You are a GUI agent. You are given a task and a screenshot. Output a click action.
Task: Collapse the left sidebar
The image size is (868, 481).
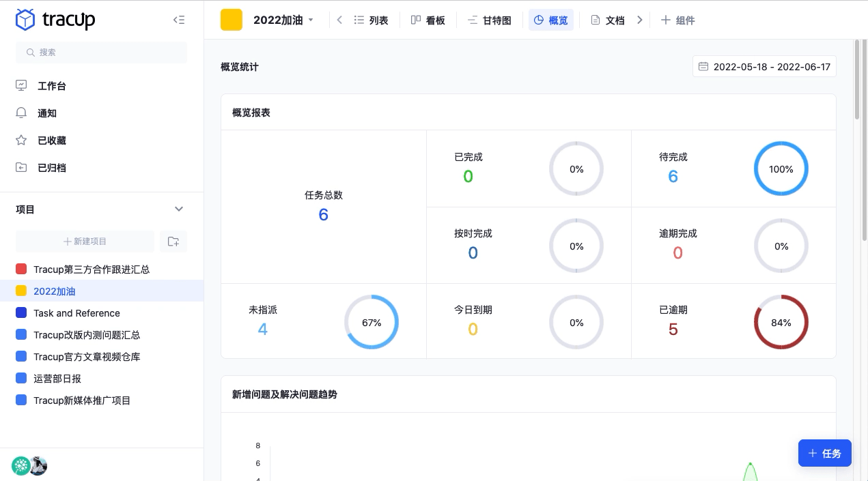[179, 20]
